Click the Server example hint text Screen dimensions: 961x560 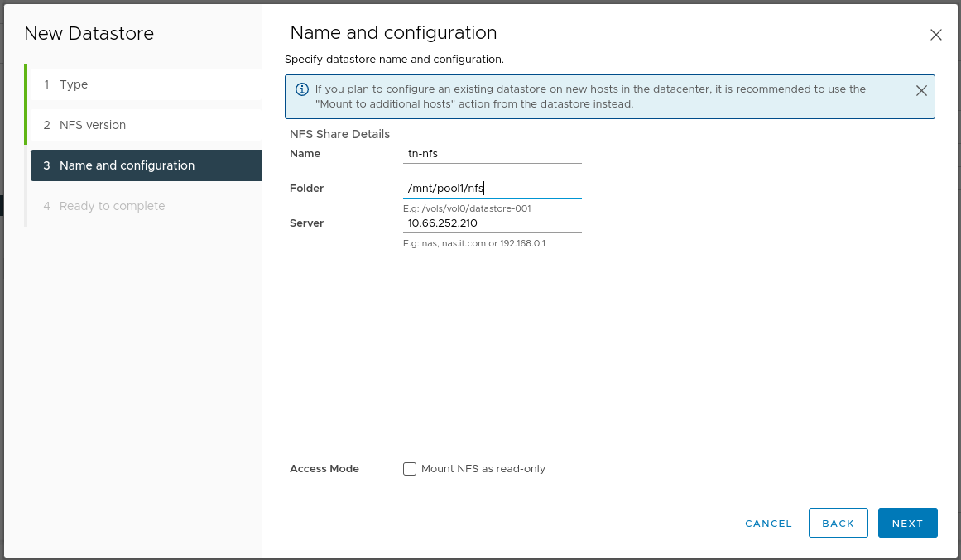473,244
